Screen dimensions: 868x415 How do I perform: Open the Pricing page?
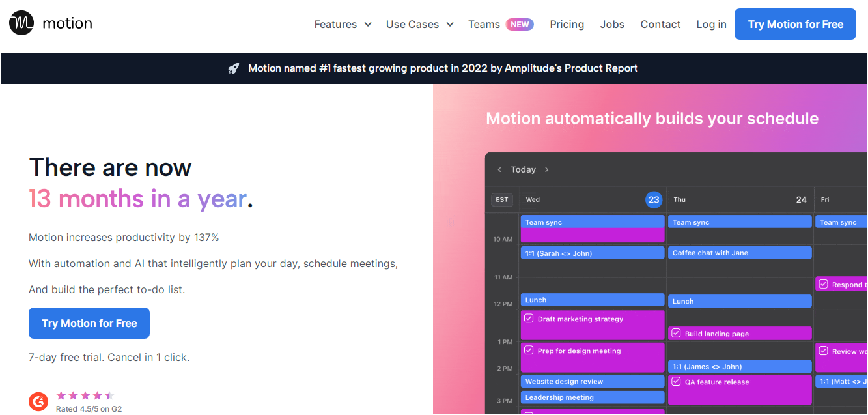(x=567, y=24)
